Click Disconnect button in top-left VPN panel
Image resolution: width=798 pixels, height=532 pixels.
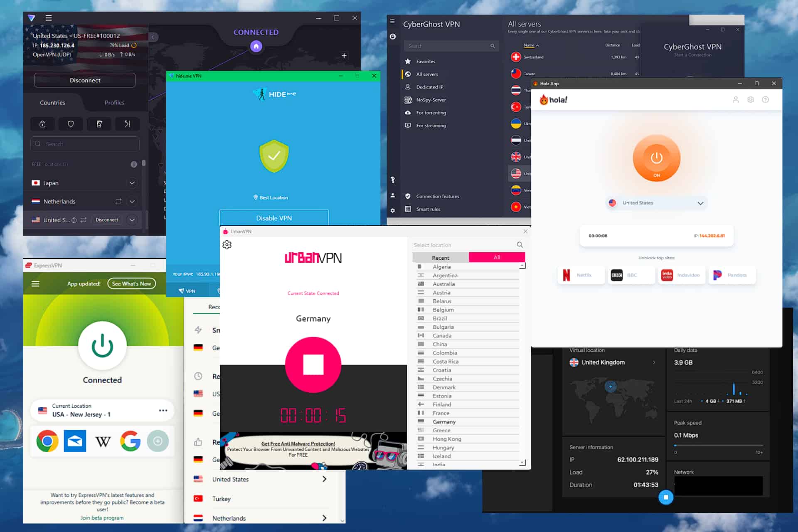tap(85, 80)
